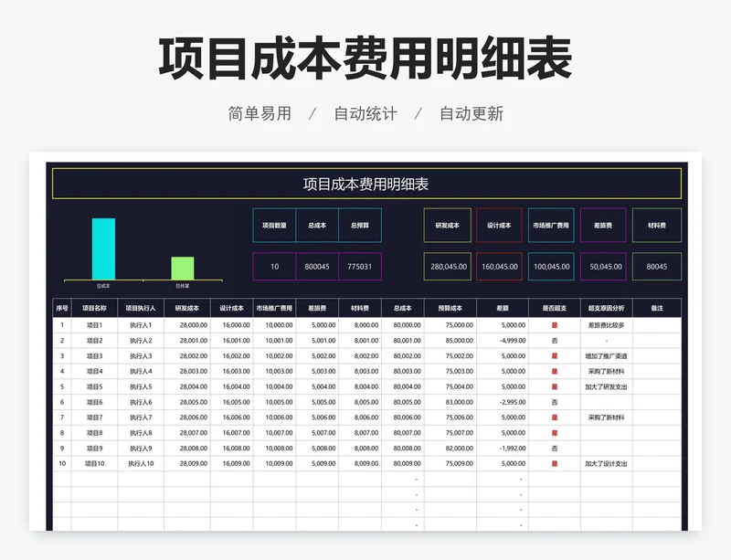The width and height of the screenshot is (731, 560).
Task: Click the 28,009.00 R&D cost cell
Action: tap(187, 463)
